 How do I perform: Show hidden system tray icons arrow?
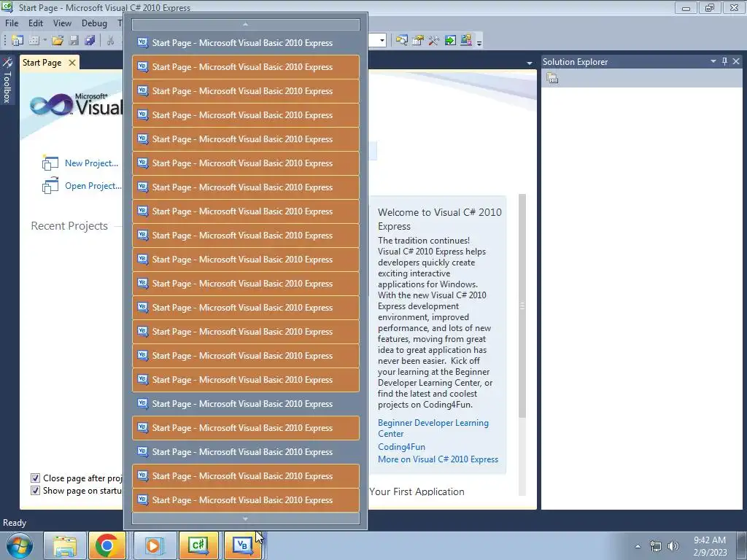coord(638,546)
